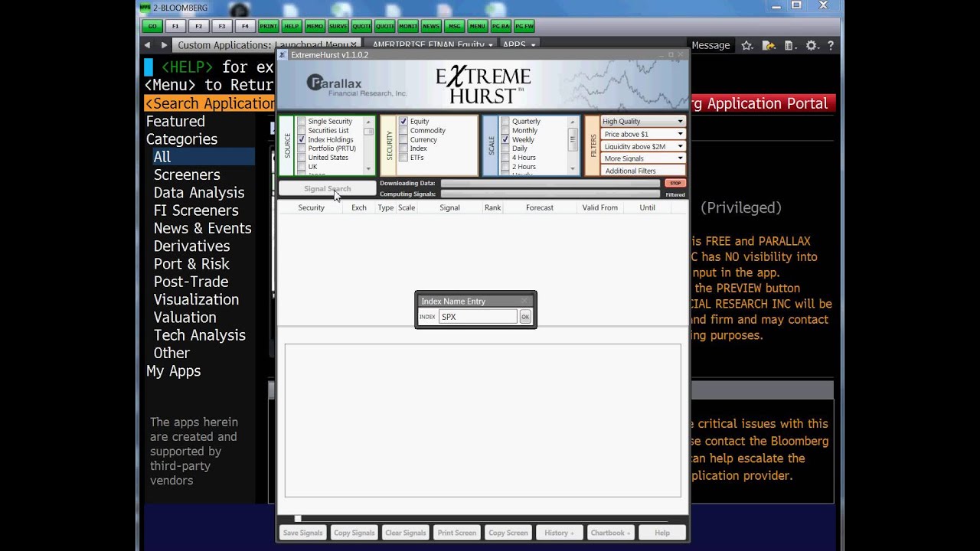Check the Daily scale checkbox
This screenshot has width=980, height=551.
click(505, 148)
